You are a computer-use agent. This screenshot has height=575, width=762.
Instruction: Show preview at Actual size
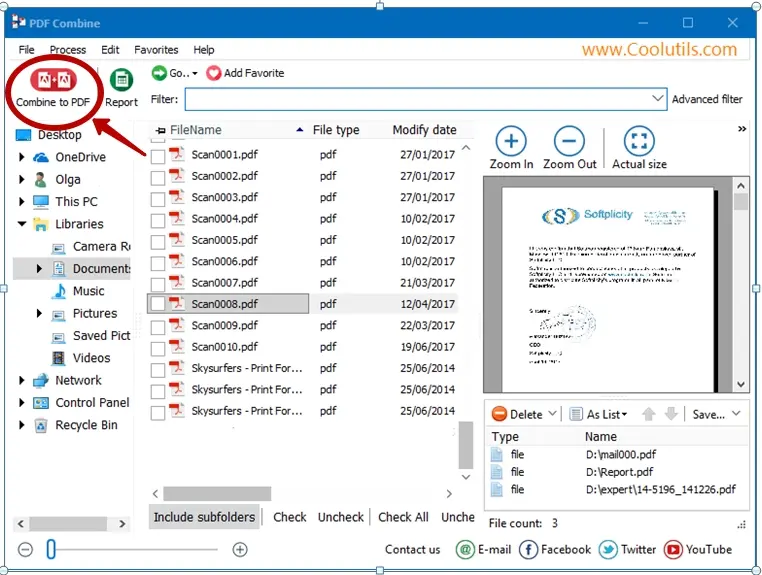pos(639,141)
